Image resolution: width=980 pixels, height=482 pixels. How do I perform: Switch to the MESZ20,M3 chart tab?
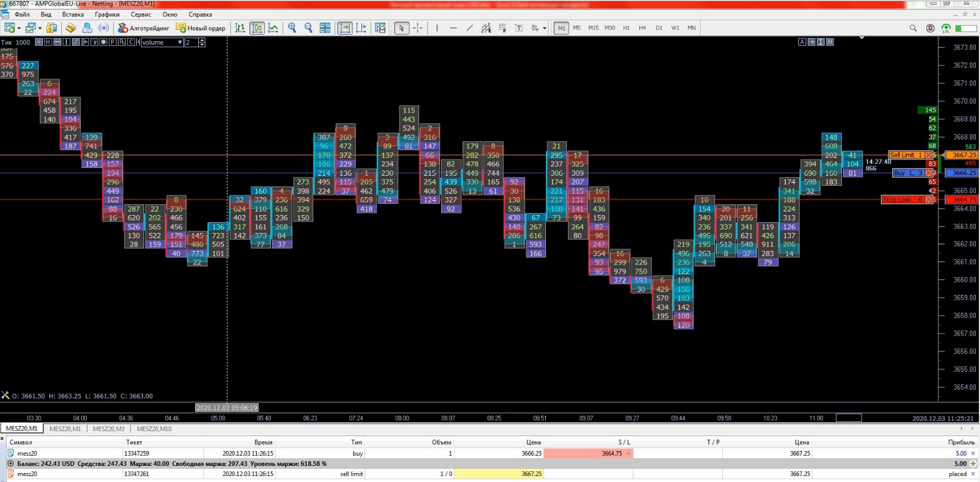pos(109,429)
